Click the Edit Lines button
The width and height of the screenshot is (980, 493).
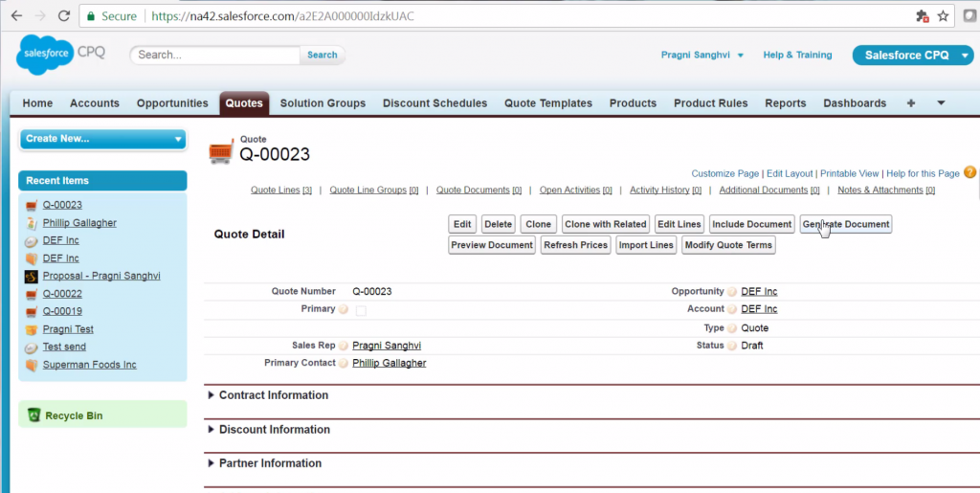680,224
